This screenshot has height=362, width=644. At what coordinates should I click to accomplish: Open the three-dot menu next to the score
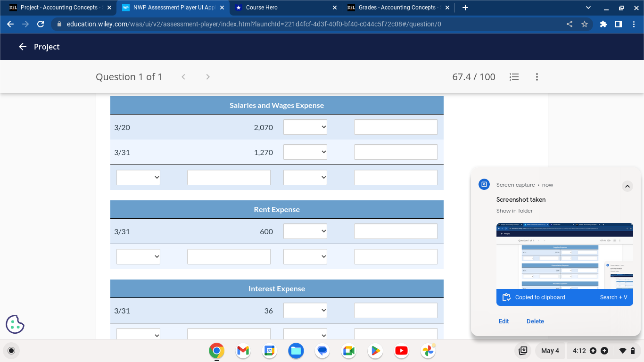pyautogui.click(x=537, y=77)
